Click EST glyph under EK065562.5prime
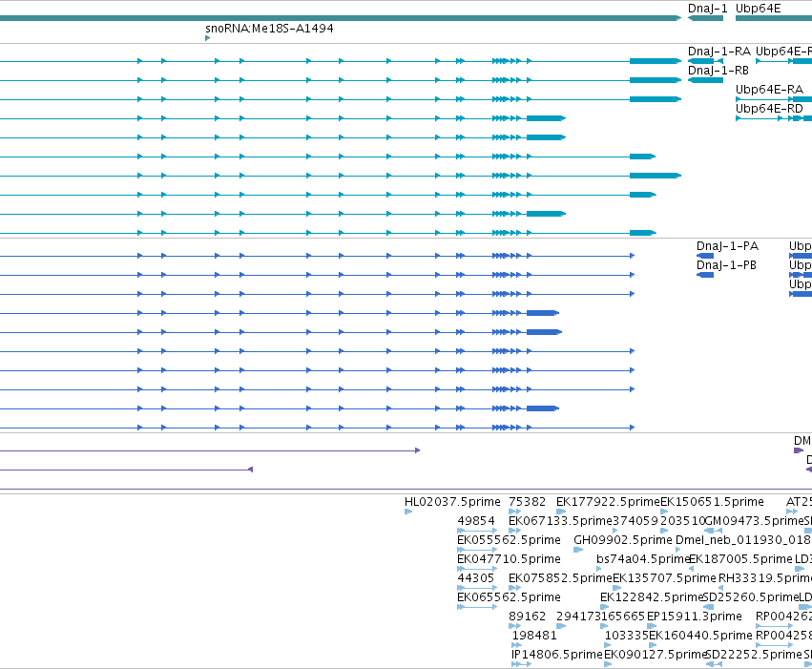812x669 pixels. [477, 607]
